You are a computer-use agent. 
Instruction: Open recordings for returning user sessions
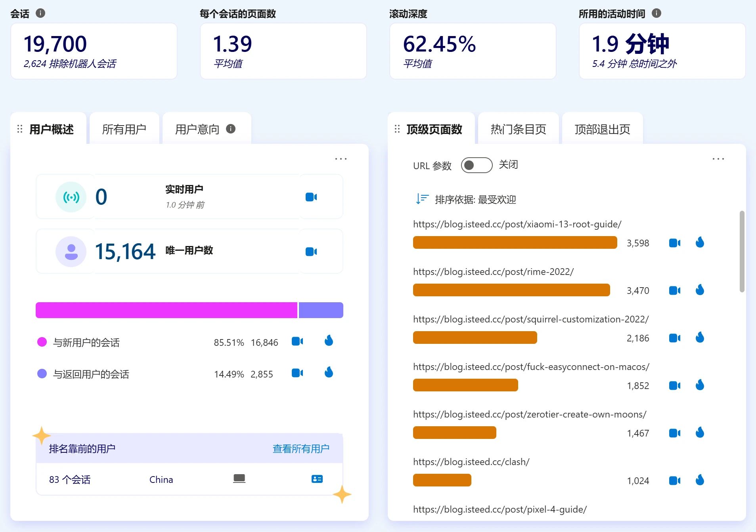point(297,373)
